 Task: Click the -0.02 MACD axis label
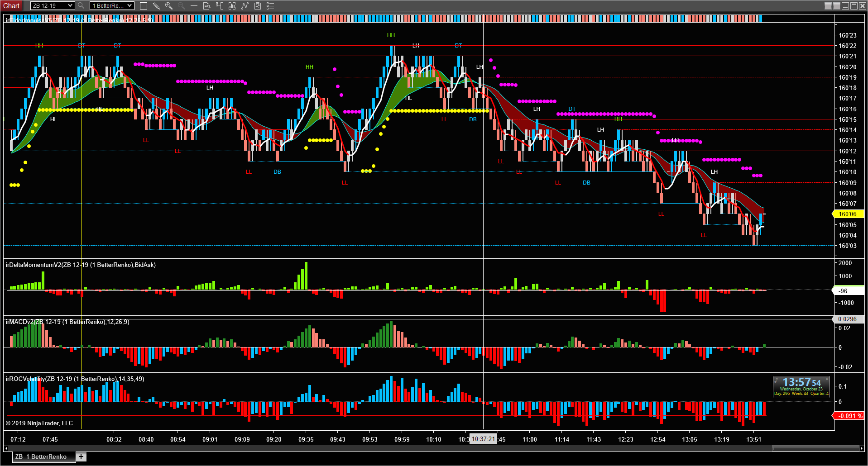point(845,367)
